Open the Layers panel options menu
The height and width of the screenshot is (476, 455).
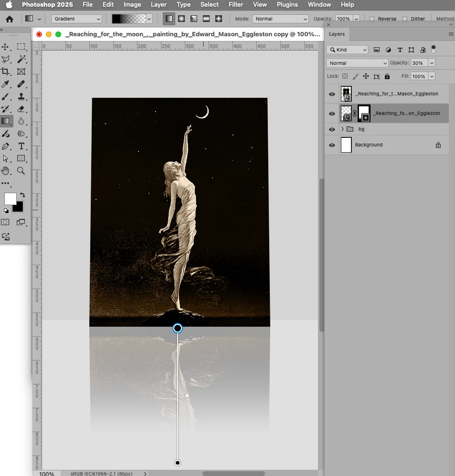[x=451, y=34]
